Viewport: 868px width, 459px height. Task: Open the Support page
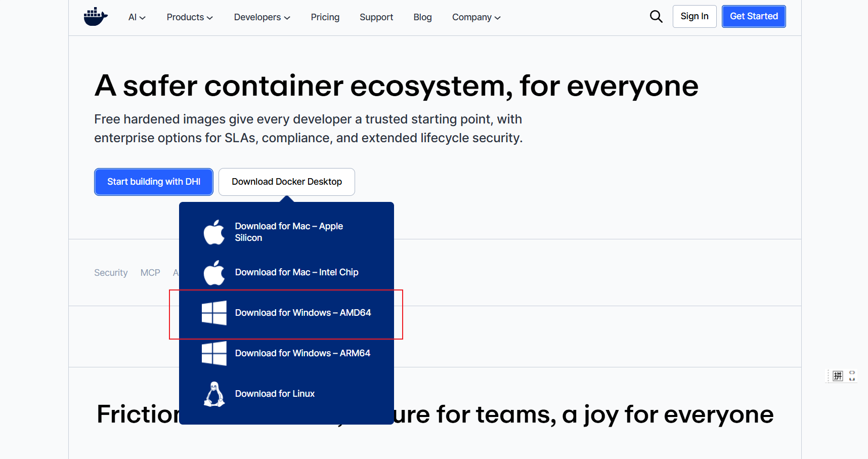point(376,17)
